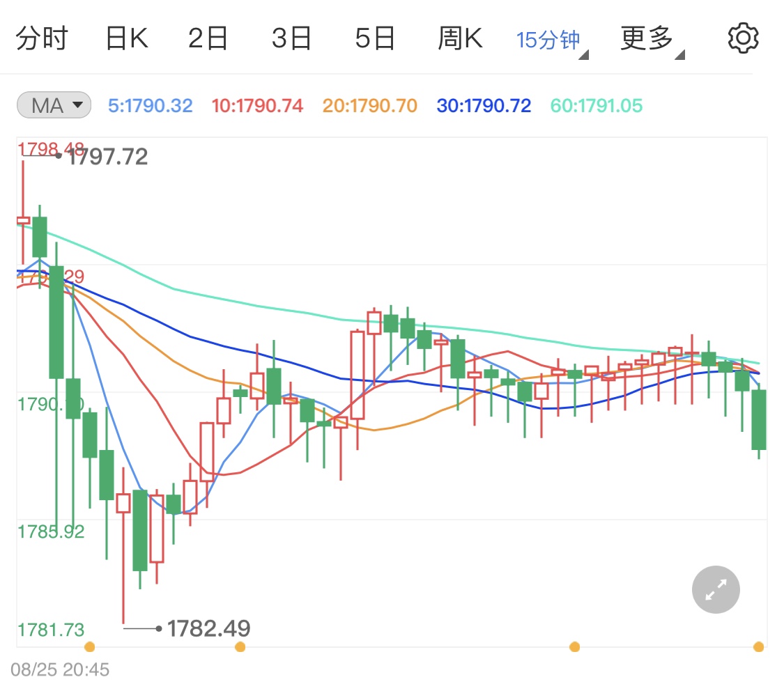Select the first orange timeline dot

89,647
